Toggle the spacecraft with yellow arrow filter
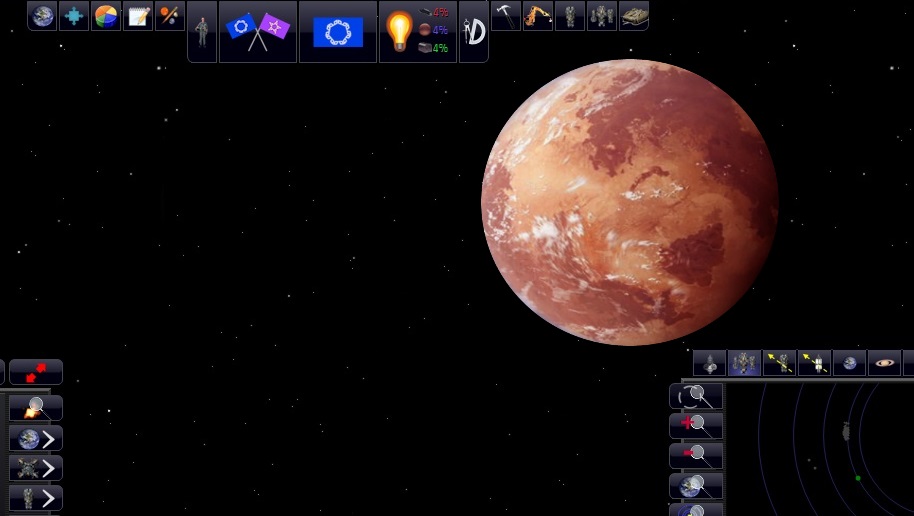This screenshot has height=516, width=914. point(779,363)
